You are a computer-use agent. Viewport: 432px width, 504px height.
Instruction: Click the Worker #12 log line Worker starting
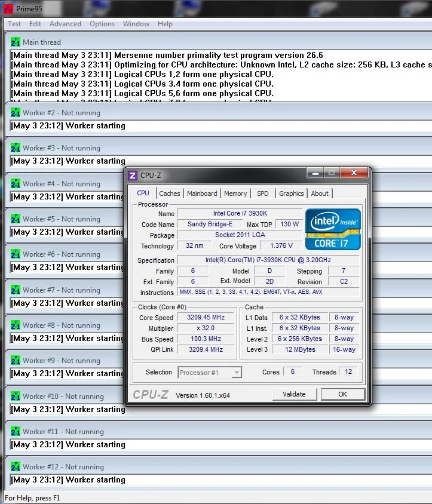pyautogui.click(x=68, y=480)
